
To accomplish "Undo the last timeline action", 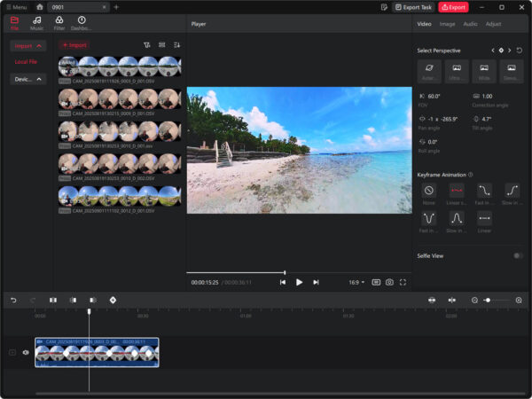I will (13, 301).
